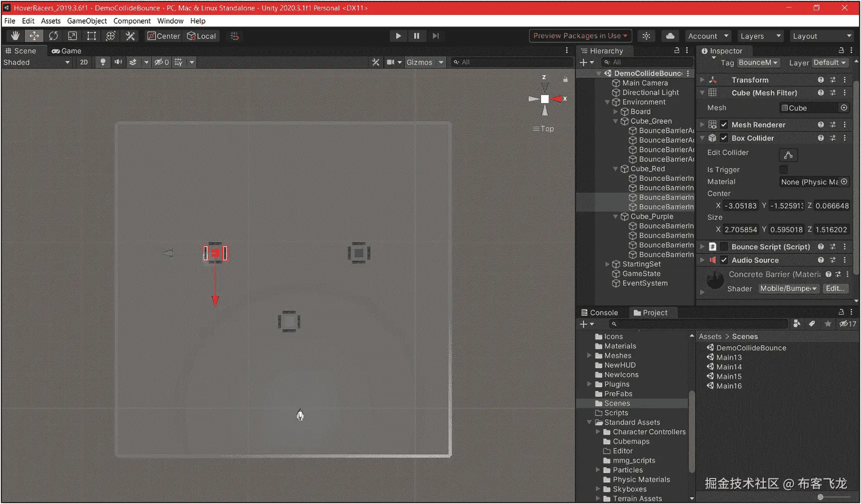This screenshot has width=861, height=504.
Task: Open the Layers dropdown
Action: [760, 36]
